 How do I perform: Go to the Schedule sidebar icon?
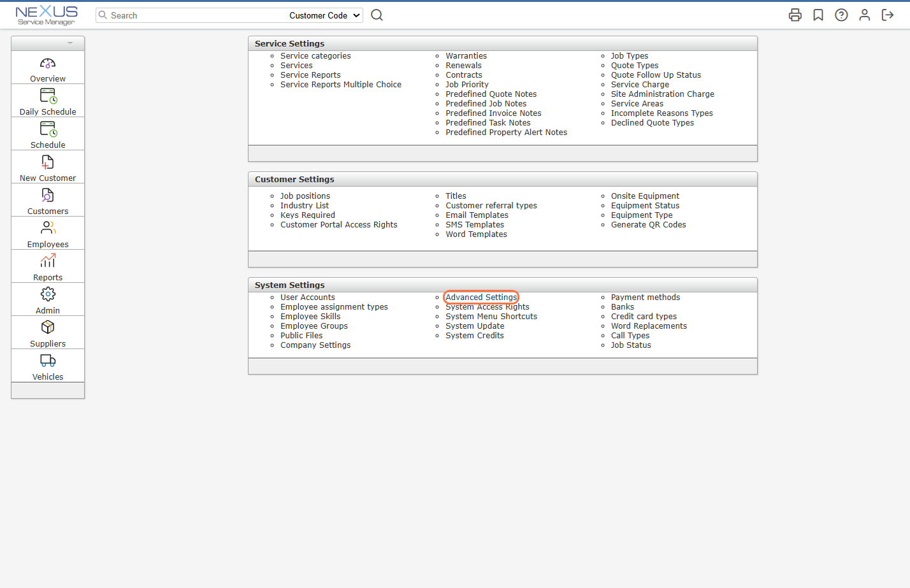(48, 129)
